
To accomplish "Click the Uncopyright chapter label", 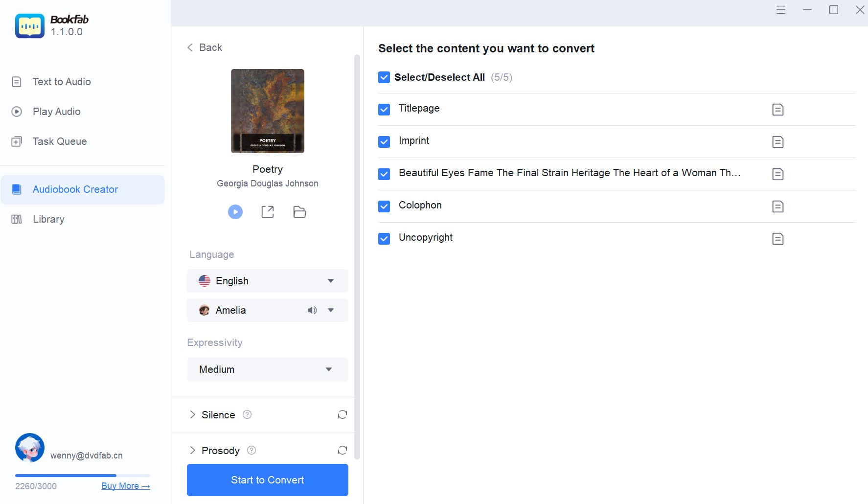I will coord(426,237).
